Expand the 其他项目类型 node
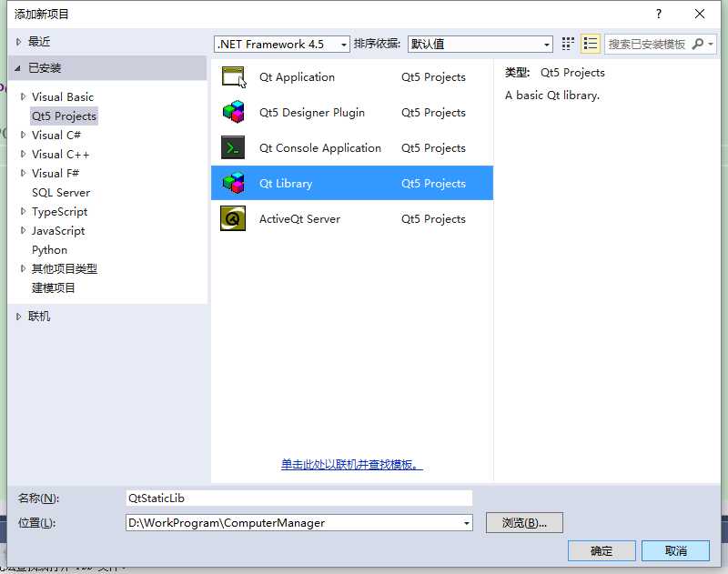Screen dimensions: 728x574 [23, 268]
